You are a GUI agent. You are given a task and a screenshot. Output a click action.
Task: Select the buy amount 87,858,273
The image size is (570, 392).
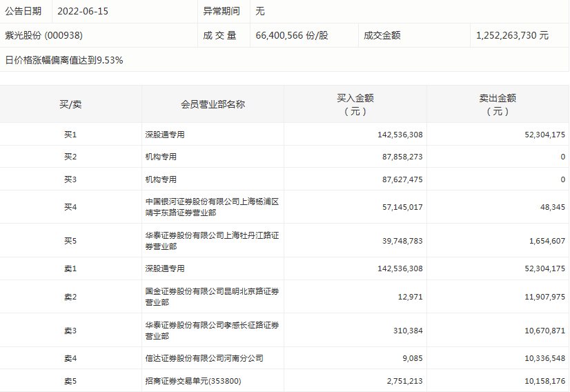[402, 157]
